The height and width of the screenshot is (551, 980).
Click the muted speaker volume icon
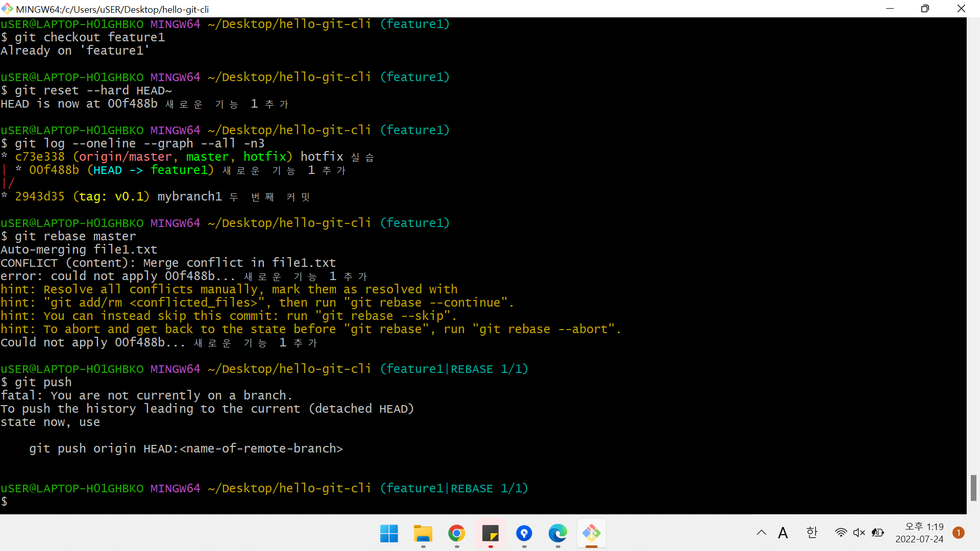[x=859, y=533]
